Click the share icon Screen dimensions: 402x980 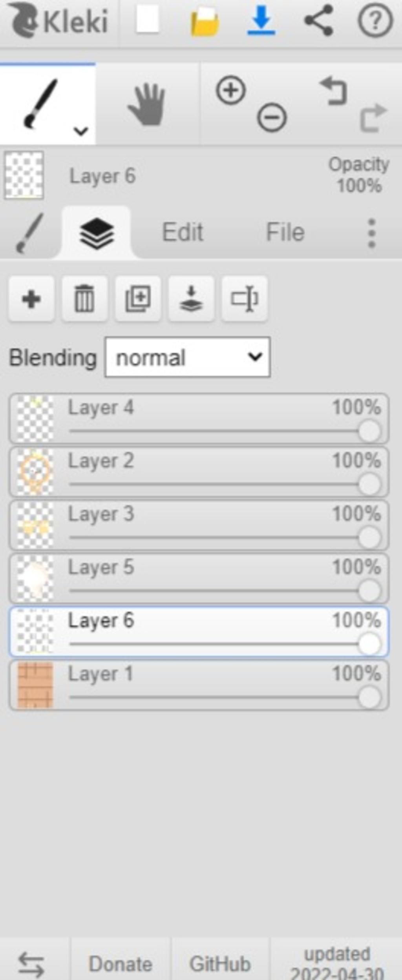[318, 20]
